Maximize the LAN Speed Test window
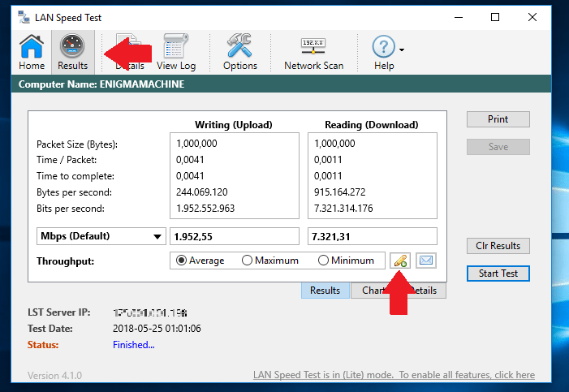This screenshot has width=569, height=392. [495, 17]
